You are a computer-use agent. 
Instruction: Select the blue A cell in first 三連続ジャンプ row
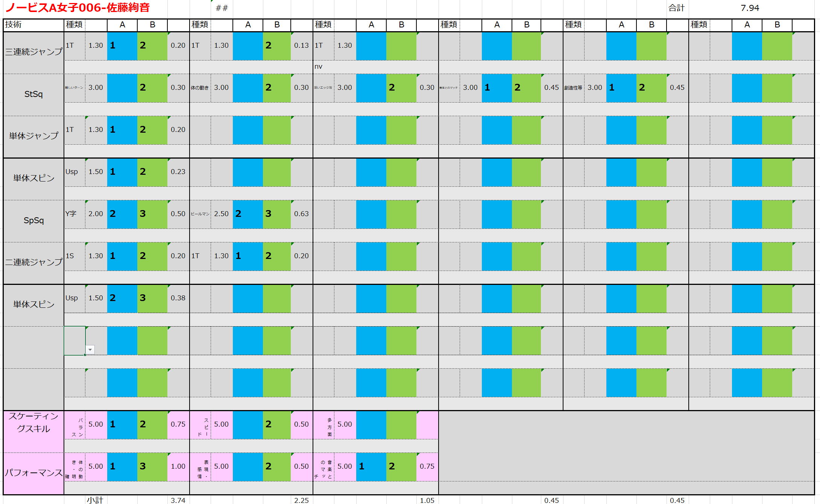122,45
